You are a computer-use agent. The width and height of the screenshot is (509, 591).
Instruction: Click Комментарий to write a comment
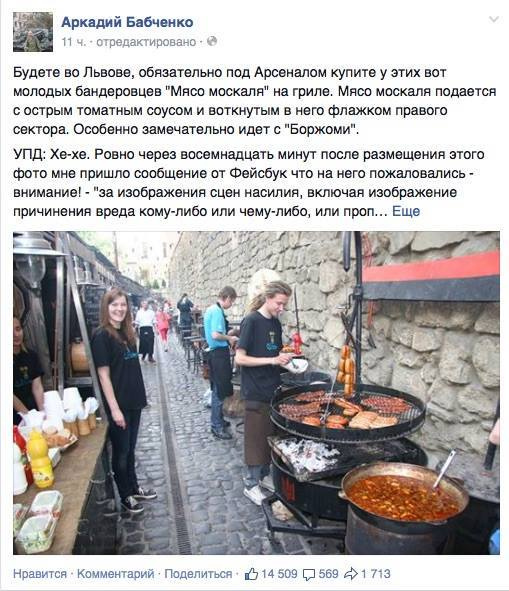point(115,574)
